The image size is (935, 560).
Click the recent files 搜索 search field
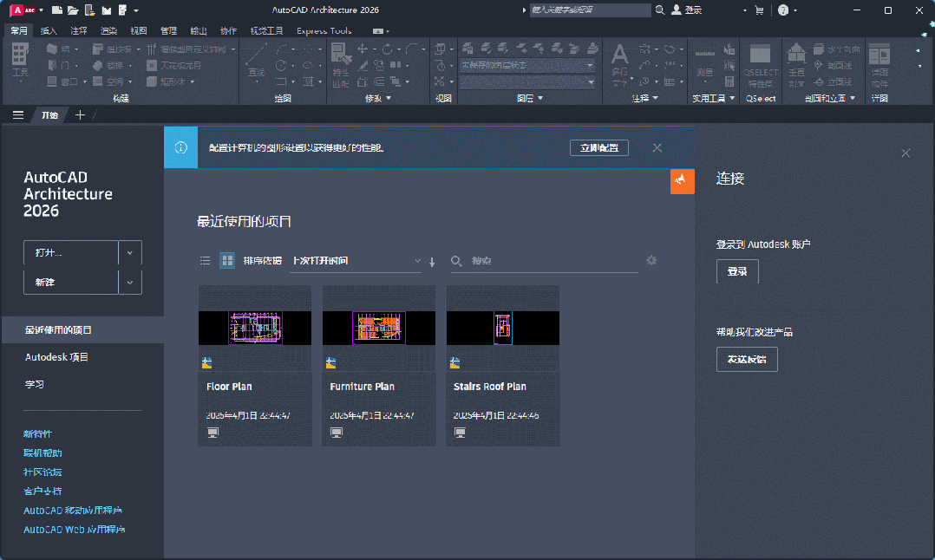tap(544, 261)
